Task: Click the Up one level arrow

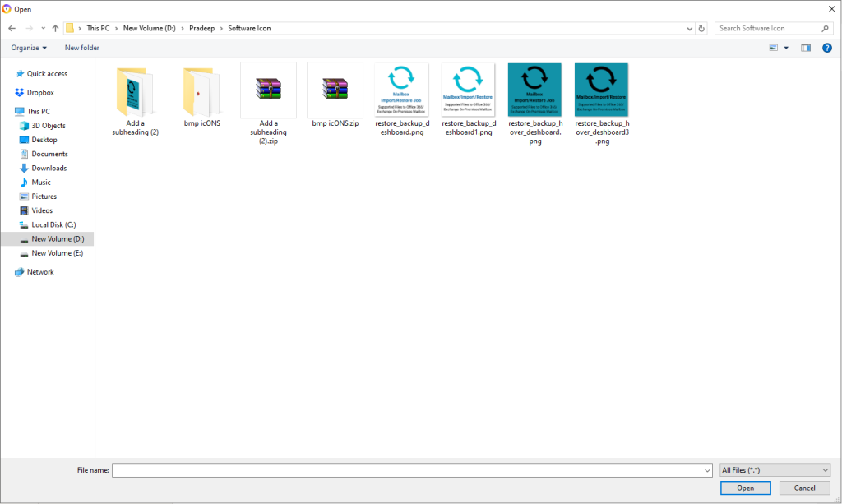Action: (x=55, y=29)
